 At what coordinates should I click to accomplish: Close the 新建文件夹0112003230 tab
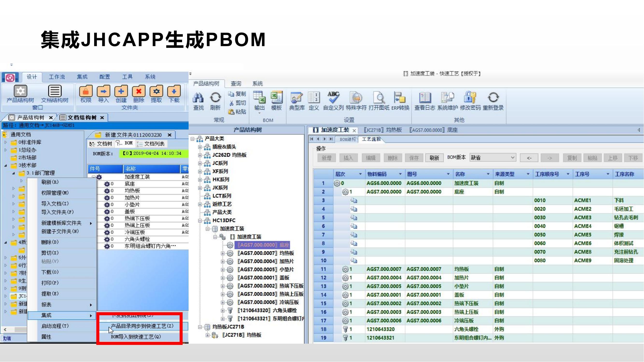click(x=170, y=135)
